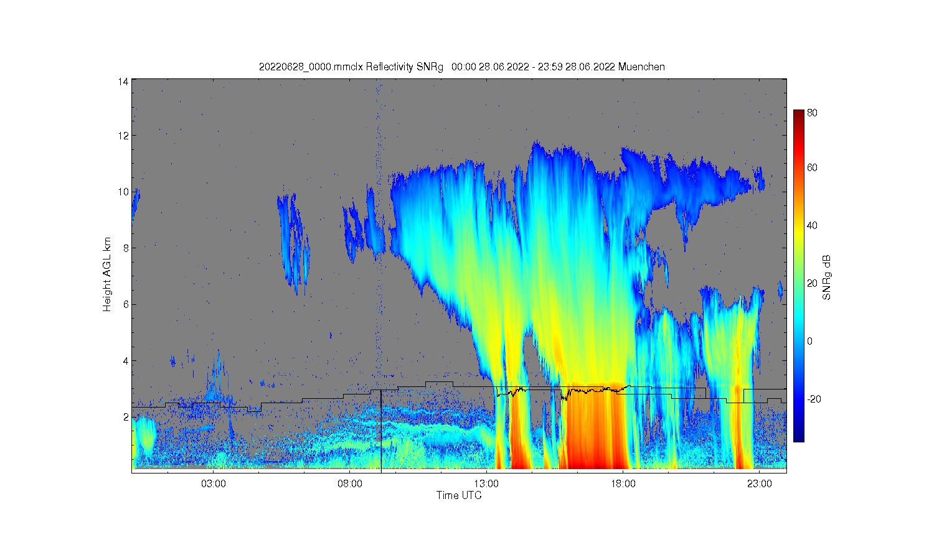Click the height tick label 14
The image size is (934, 560).
124,82
